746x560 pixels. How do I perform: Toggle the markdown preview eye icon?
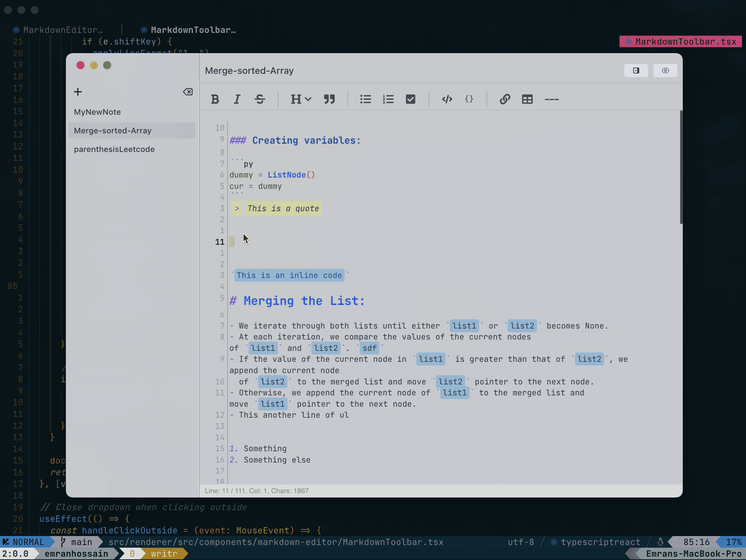665,70
